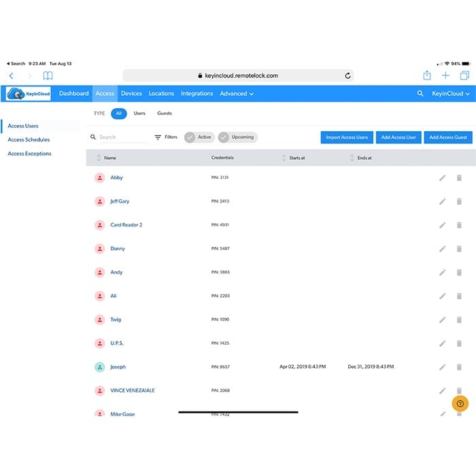Viewport: 476px width, 476px height.
Task: Go to the Devices tab
Action: (131, 94)
